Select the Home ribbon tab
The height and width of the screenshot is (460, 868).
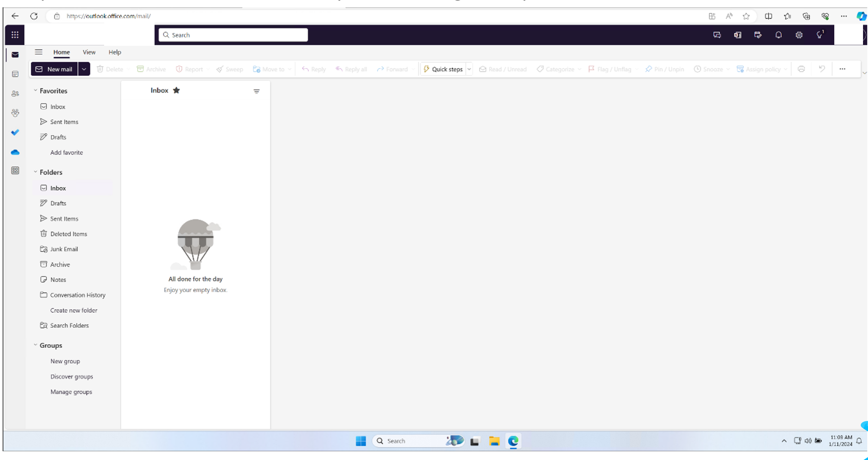click(x=61, y=52)
